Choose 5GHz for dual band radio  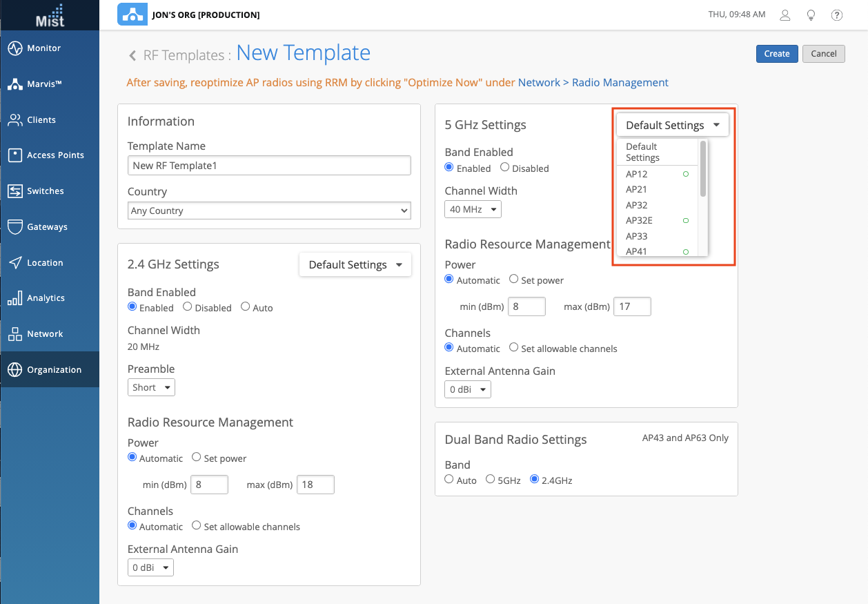tap(491, 480)
